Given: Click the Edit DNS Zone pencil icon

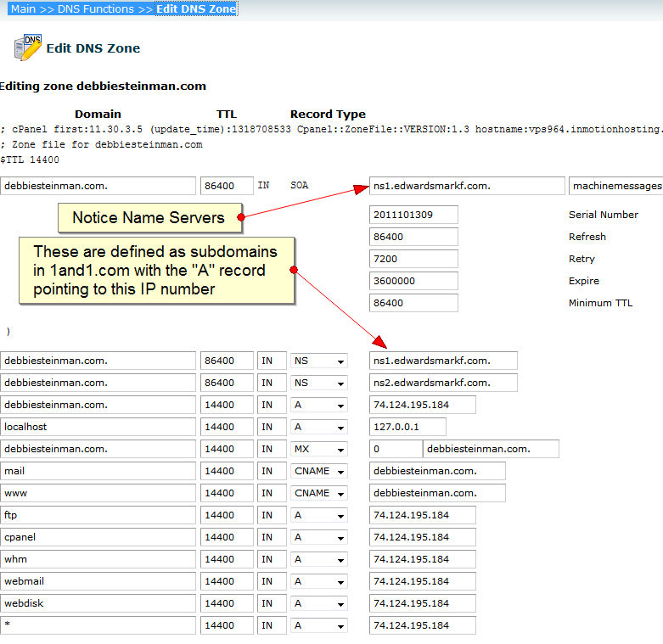Looking at the screenshot, I should point(27,48).
